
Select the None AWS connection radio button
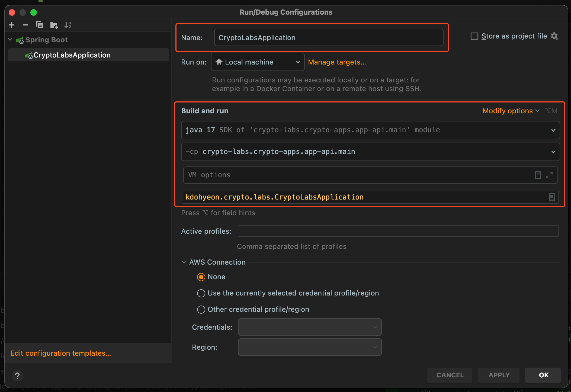point(201,277)
